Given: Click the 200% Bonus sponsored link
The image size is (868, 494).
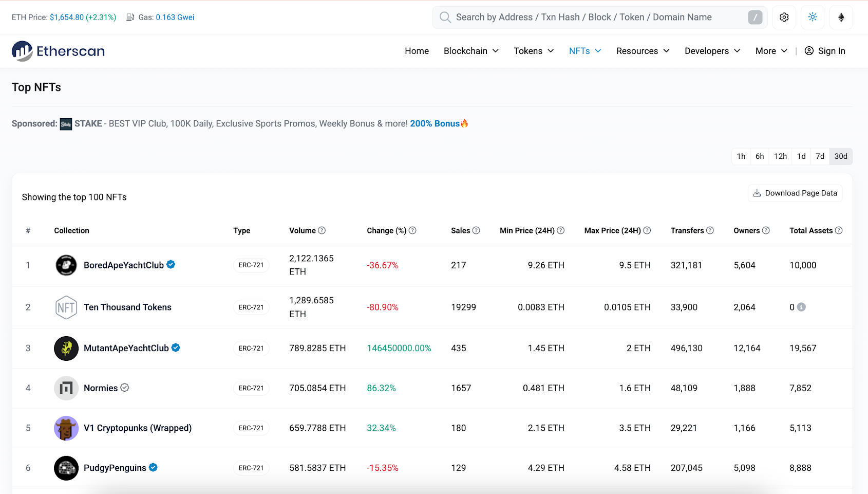Looking at the screenshot, I should pyautogui.click(x=435, y=124).
